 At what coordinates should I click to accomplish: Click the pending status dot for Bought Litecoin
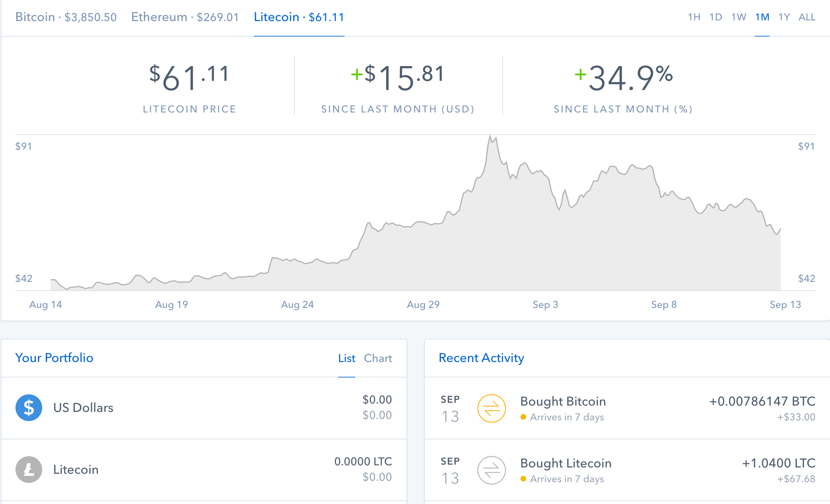523,479
